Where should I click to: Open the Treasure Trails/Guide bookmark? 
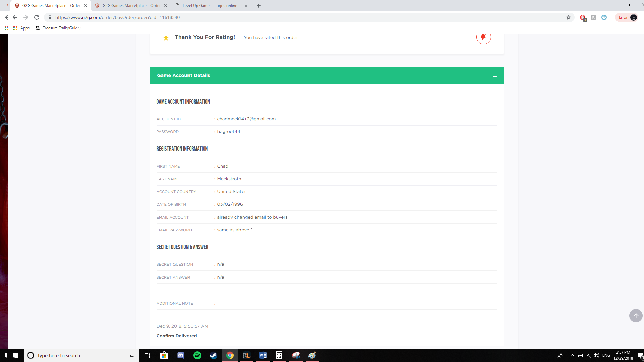tap(58, 28)
